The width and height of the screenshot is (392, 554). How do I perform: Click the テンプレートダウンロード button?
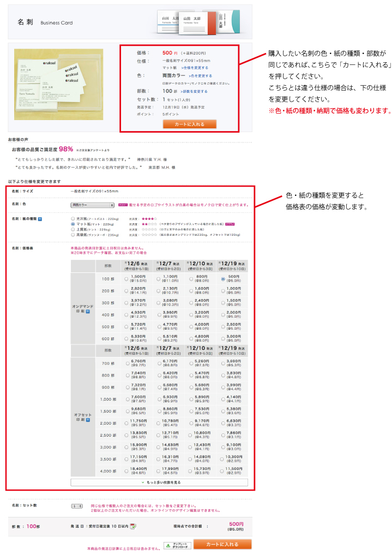177,545
